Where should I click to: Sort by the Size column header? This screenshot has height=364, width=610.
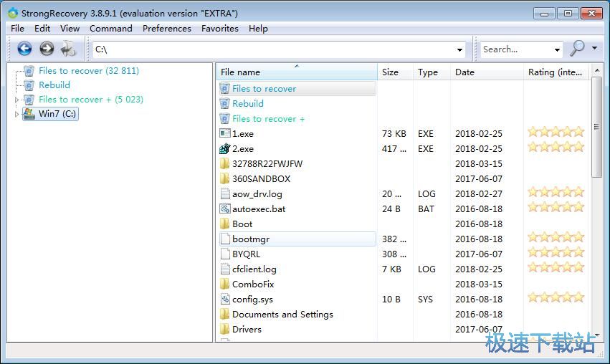391,72
